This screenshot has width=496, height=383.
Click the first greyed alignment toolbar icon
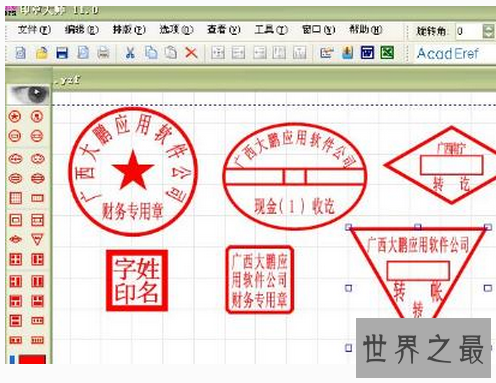click(218, 53)
